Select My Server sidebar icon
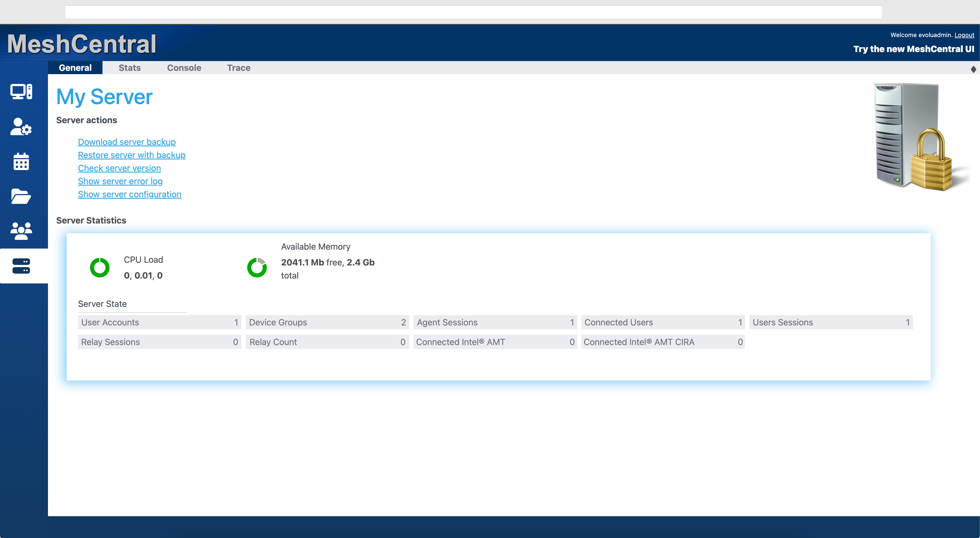Image resolution: width=980 pixels, height=538 pixels. (21, 266)
